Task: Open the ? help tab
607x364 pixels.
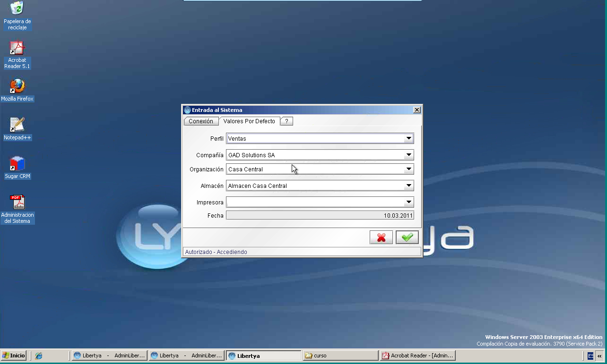Action: pyautogui.click(x=286, y=121)
